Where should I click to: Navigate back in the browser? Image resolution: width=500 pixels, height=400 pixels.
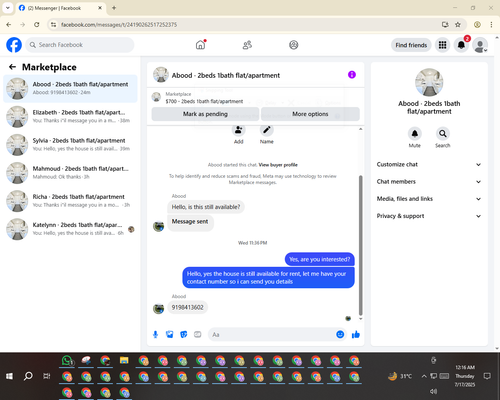(x=9, y=25)
